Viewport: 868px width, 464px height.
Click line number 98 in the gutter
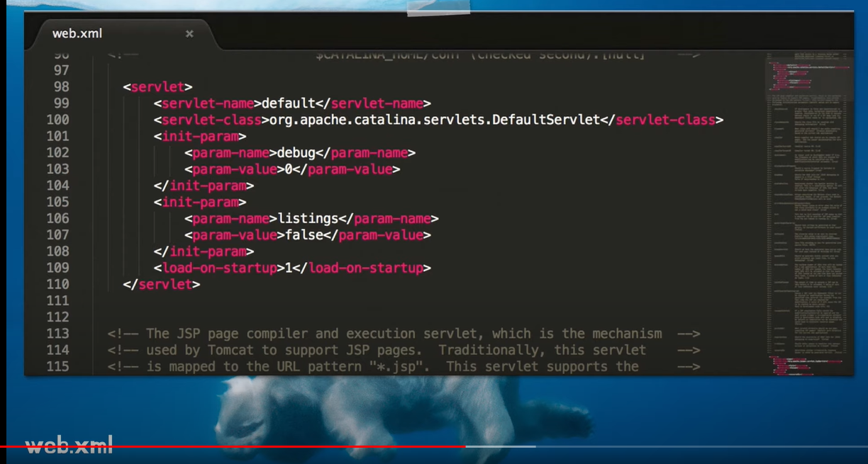62,86
